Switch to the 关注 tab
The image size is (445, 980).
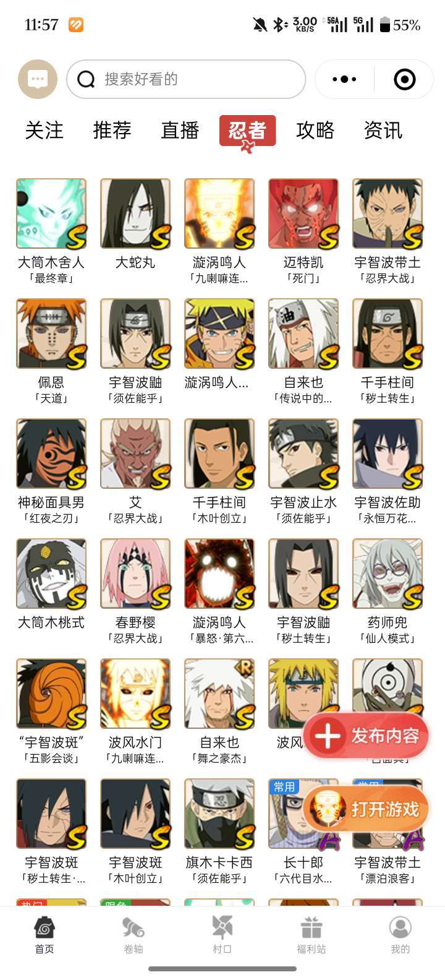click(44, 131)
